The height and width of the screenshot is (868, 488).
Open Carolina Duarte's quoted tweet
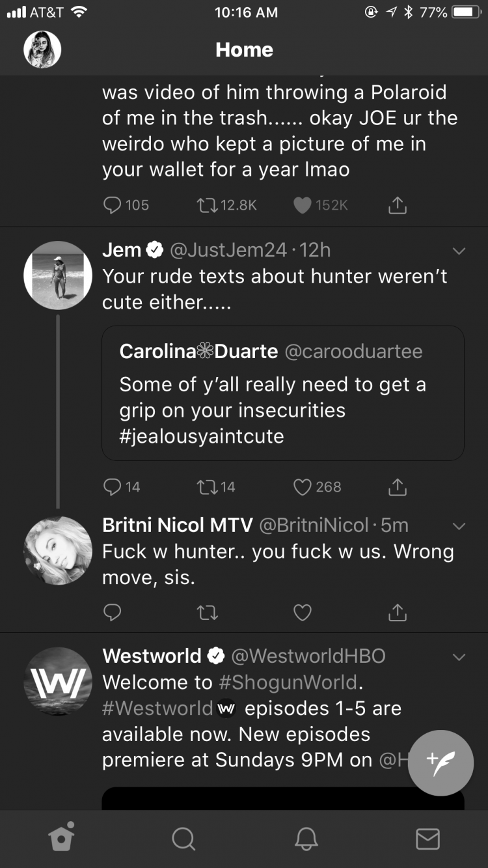click(283, 393)
